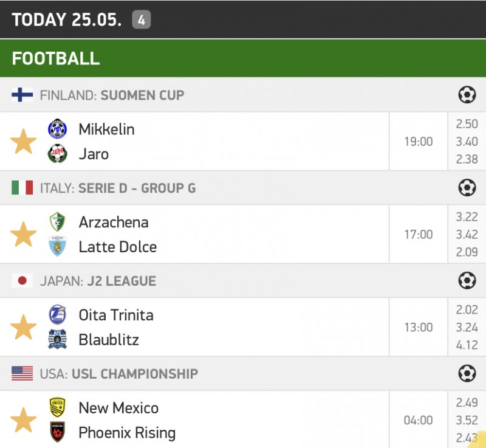The width and height of the screenshot is (486, 448).
Task: Toggle favorite star for Arzachena match
Action: 24,235
